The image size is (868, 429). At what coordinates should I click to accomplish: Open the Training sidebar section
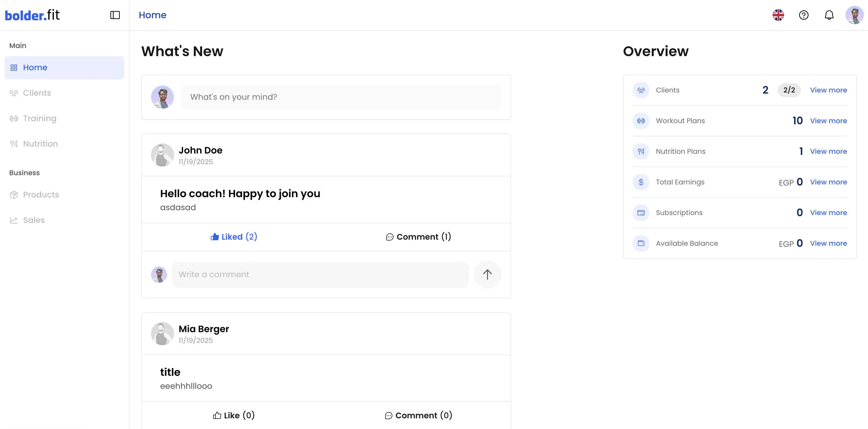[x=39, y=118]
